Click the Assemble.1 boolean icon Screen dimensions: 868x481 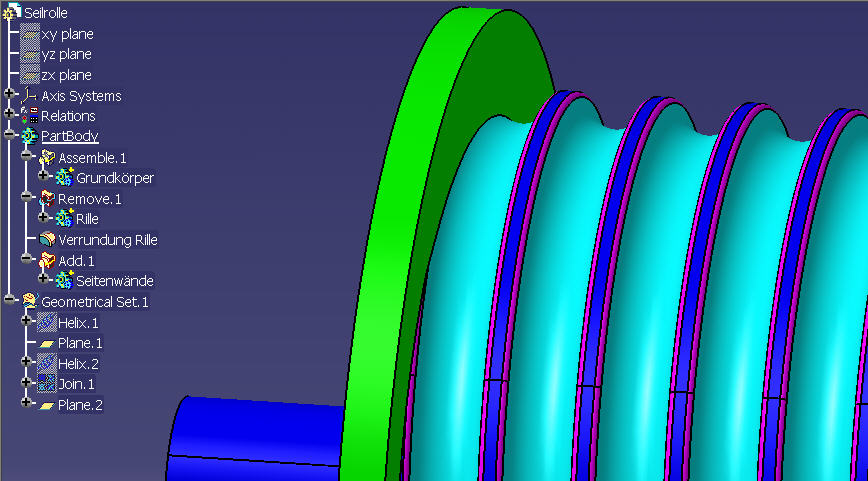pos(47,158)
